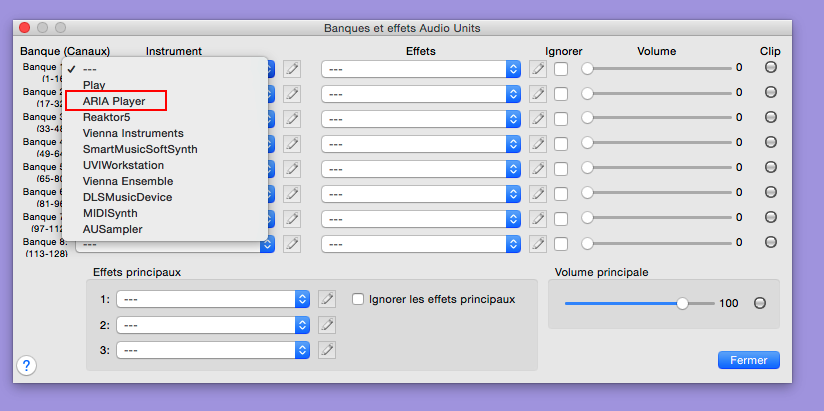Click the Fermer button
Screen dimensions: 824x411
point(748,360)
